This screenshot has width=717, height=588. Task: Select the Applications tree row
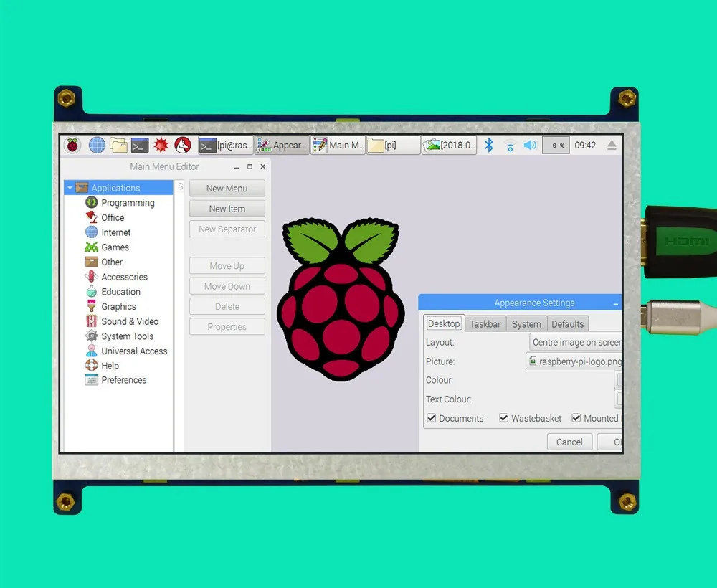118,188
